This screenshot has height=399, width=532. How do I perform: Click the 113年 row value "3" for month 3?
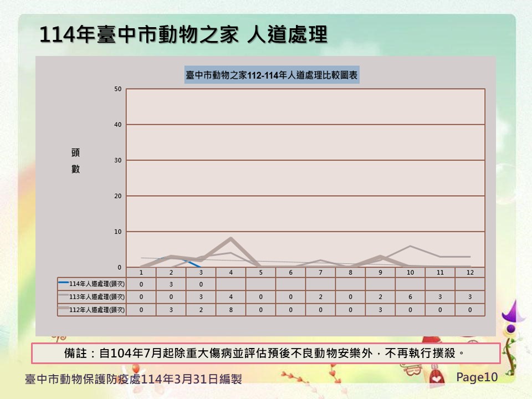tap(201, 297)
